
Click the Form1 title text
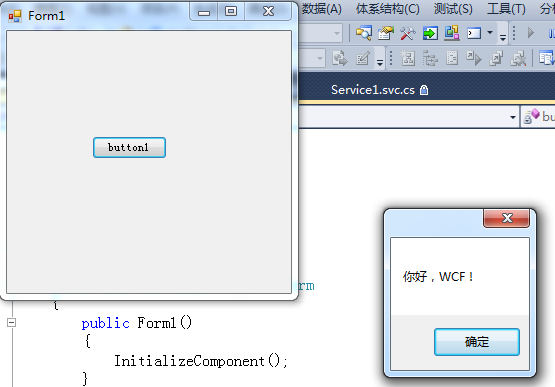[x=46, y=16]
